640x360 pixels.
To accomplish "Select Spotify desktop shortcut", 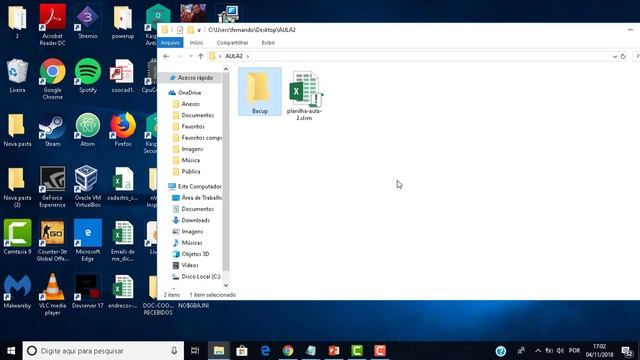I will point(88,76).
